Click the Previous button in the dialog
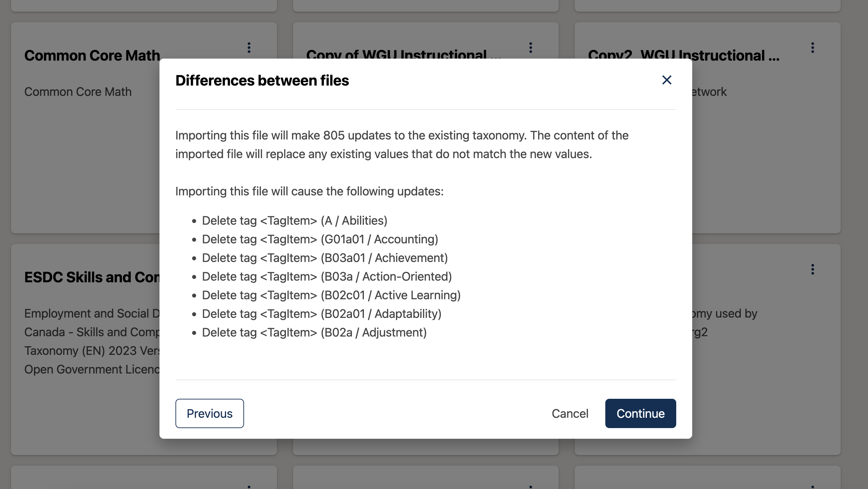 pos(209,413)
